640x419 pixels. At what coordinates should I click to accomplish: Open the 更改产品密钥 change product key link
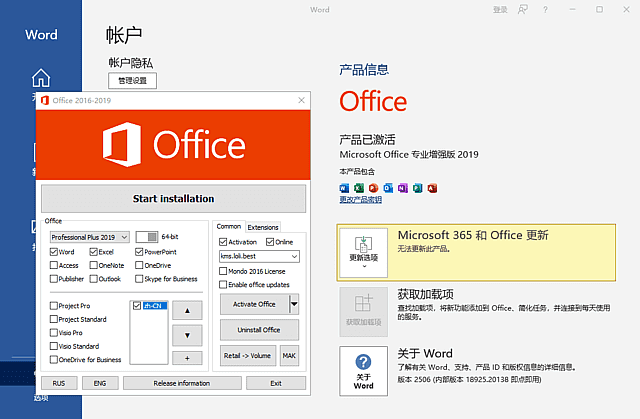point(360,200)
